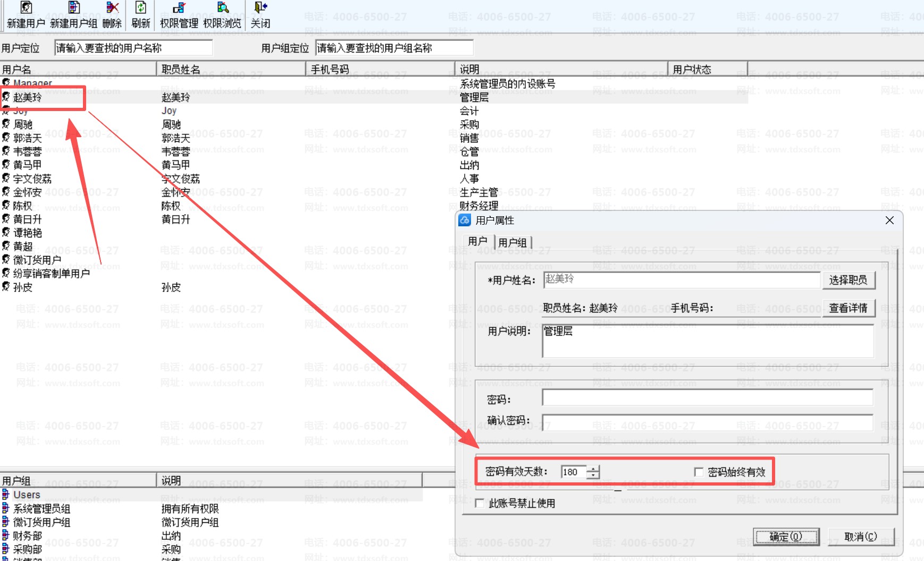Select the user icon beside 郭浩天 in 用户名 column
Screen dimensions: 924x561
(x=6, y=138)
